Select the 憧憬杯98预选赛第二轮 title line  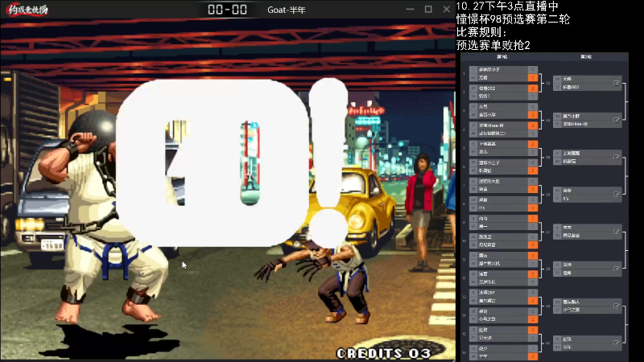[513, 19]
